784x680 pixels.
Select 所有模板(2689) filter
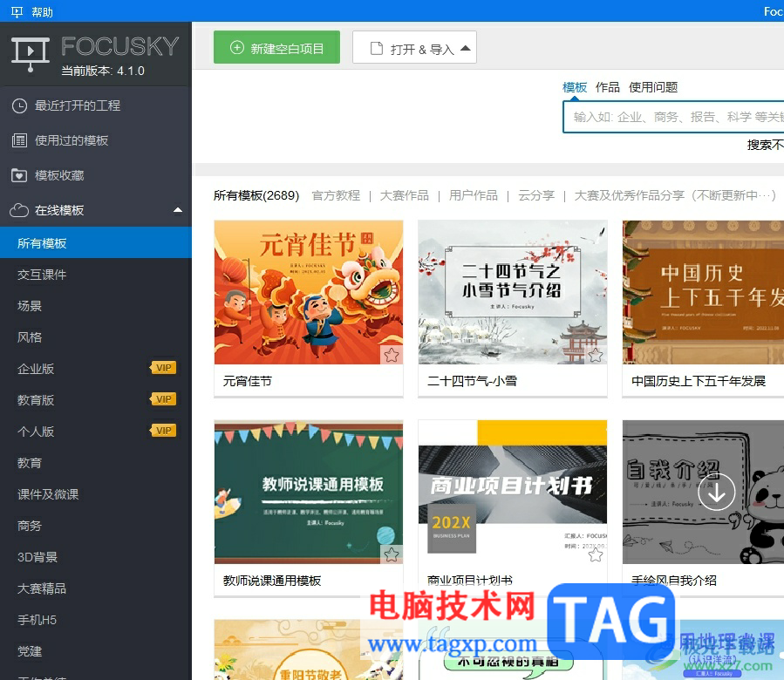[256, 195]
